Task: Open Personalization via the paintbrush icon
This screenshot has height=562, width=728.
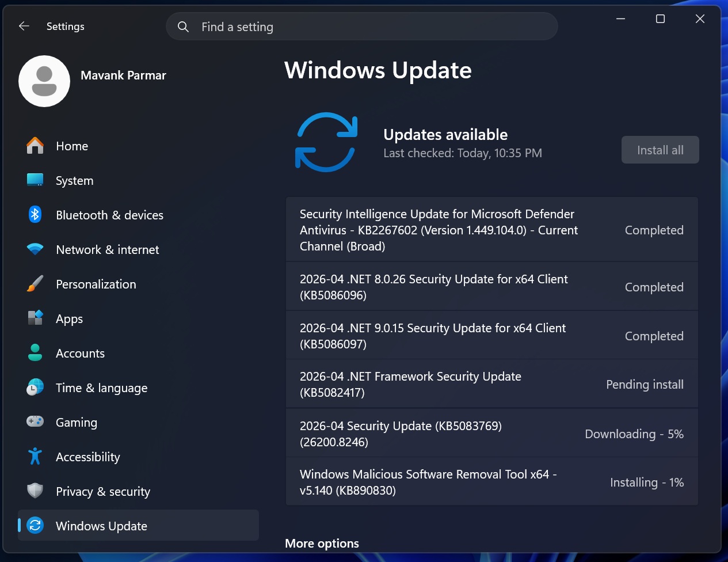Action: (x=35, y=284)
